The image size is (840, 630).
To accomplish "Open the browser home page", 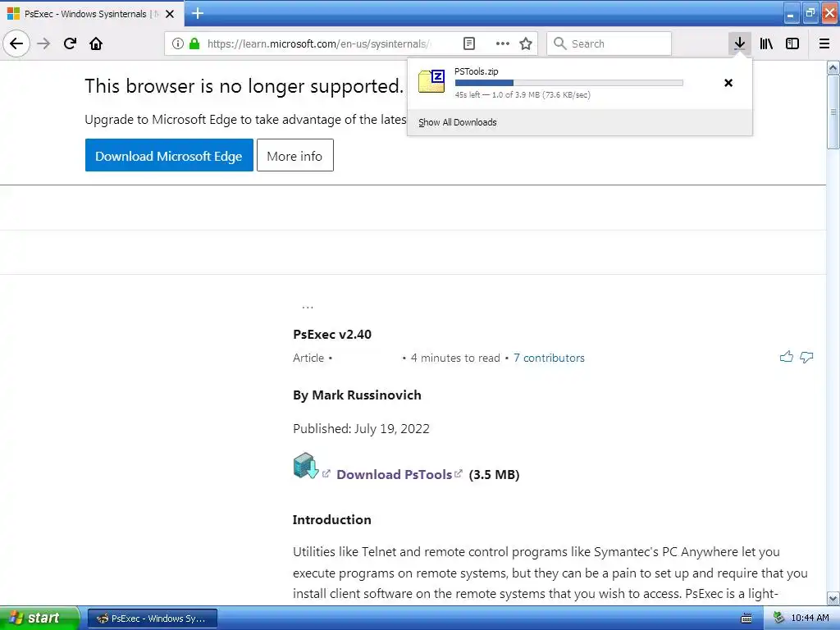I will tap(96, 43).
